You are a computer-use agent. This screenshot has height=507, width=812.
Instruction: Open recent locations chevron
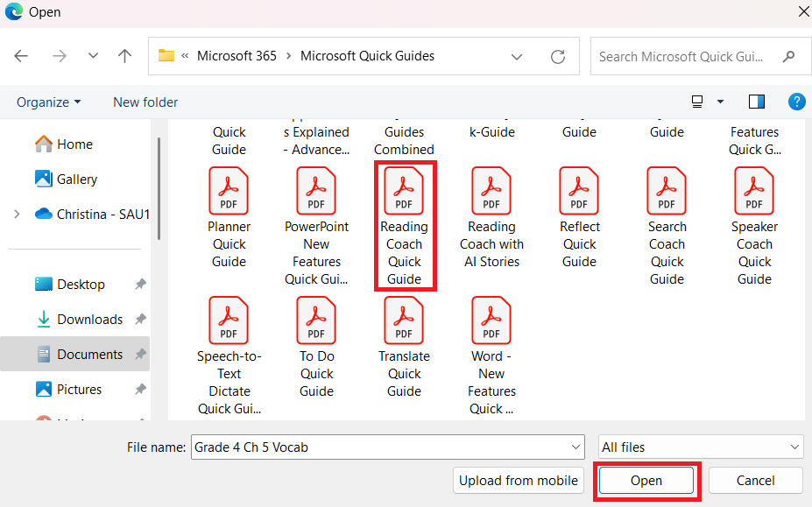point(93,55)
